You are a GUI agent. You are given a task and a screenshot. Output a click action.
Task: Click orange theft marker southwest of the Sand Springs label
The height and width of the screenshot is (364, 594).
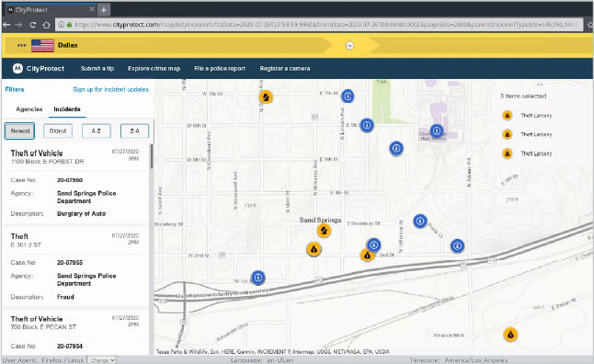pos(314,249)
